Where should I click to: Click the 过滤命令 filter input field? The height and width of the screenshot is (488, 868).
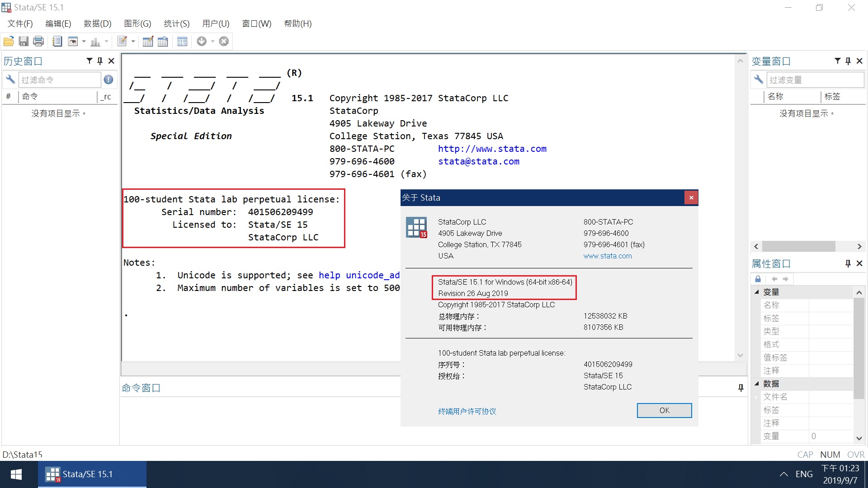pos(59,80)
